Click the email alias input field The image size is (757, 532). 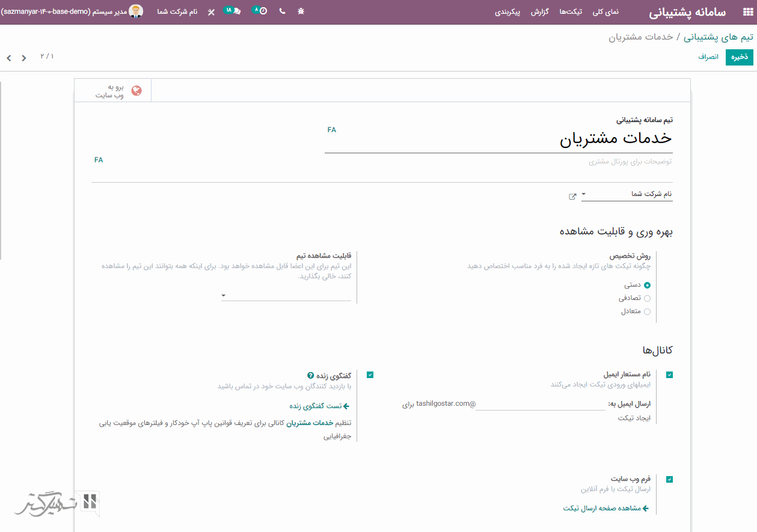[x=540, y=404]
